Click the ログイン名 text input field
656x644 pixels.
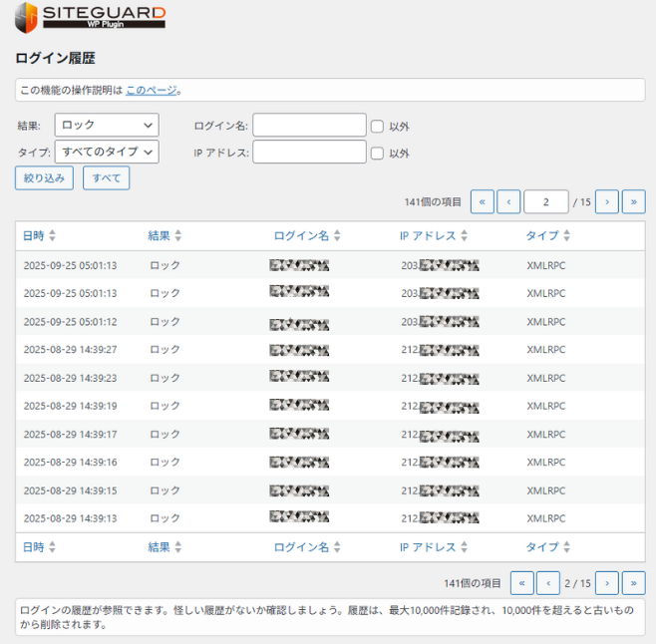pos(309,125)
